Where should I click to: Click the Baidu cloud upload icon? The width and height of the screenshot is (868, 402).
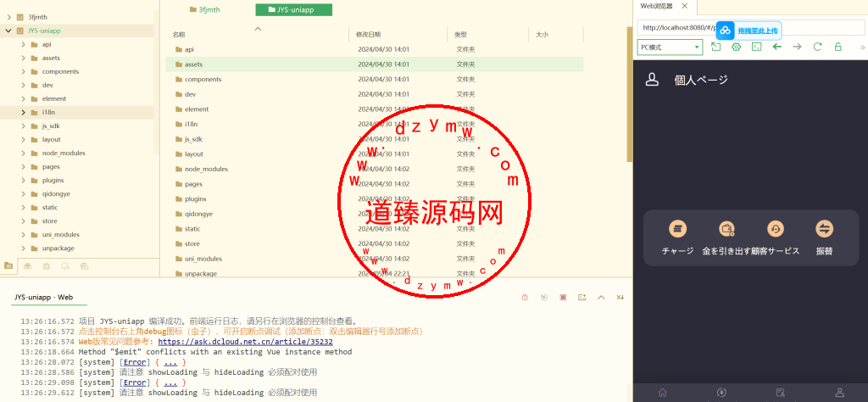click(x=726, y=31)
